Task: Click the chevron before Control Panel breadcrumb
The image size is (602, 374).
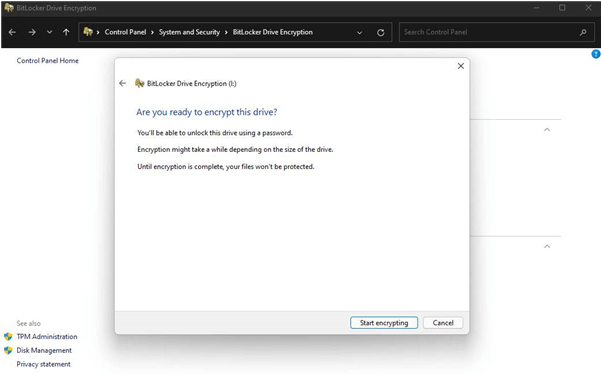Action: pyautogui.click(x=98, y=32)
